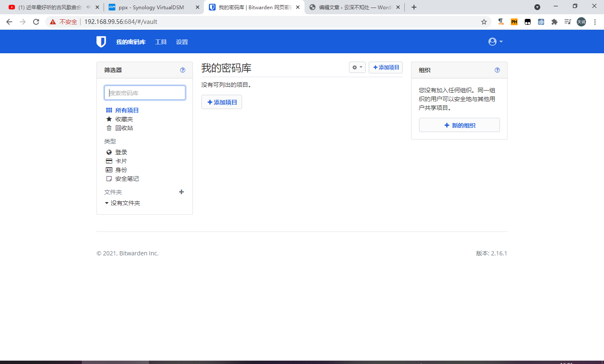Select the 登录 (Login) type filter icon

tap(109, 152)
